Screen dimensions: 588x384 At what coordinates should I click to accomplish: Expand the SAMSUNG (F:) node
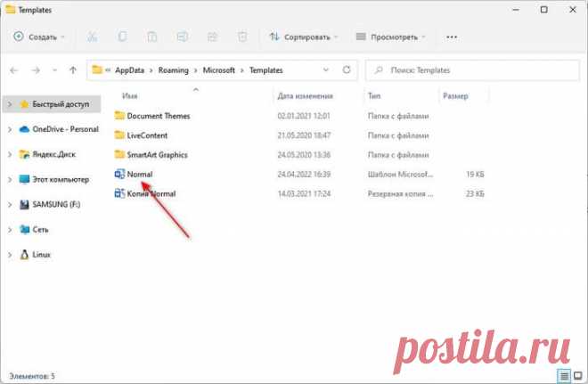point(10,204)
